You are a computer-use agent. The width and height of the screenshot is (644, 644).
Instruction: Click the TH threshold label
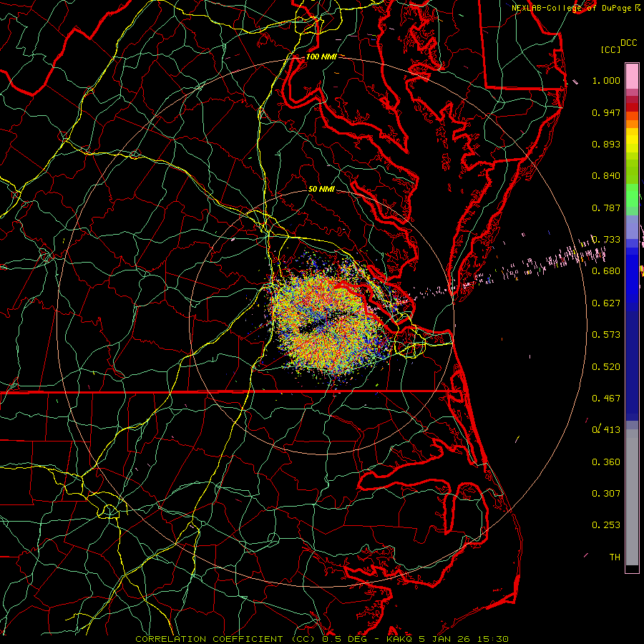tap(615, 557)
